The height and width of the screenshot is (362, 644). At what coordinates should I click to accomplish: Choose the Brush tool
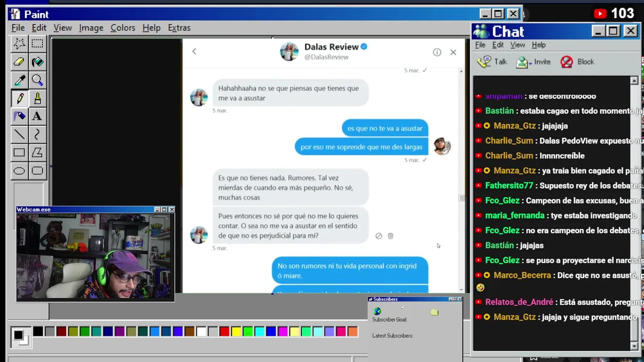[x=37, y=98]
